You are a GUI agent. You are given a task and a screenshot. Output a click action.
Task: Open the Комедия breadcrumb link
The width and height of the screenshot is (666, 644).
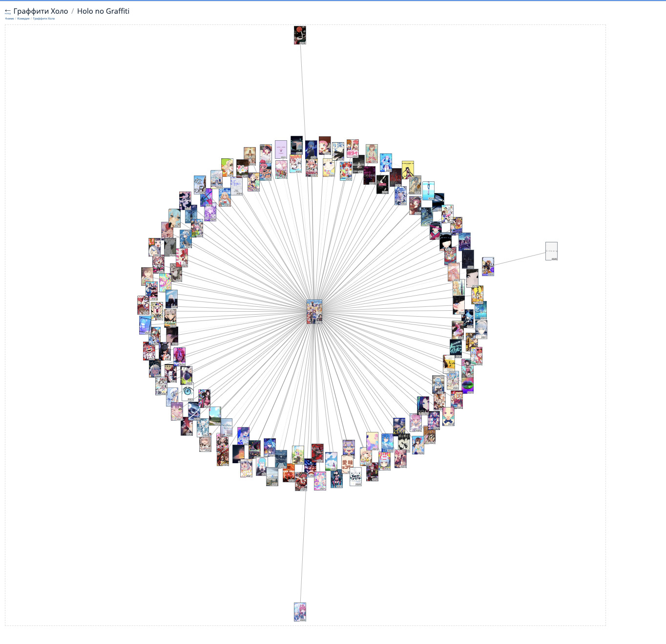click(x=23, y=19)
